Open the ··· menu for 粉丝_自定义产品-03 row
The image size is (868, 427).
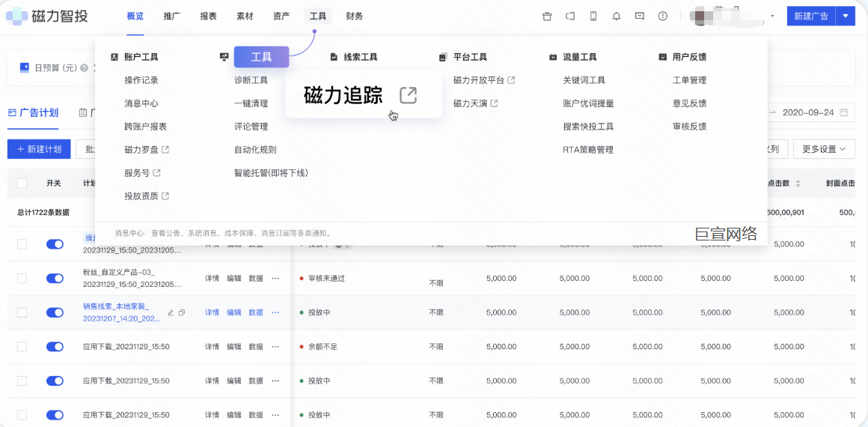275,279
